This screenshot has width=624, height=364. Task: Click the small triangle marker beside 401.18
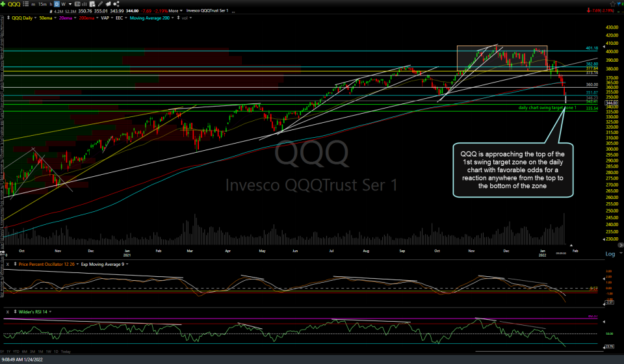click(x=604, y=47)
